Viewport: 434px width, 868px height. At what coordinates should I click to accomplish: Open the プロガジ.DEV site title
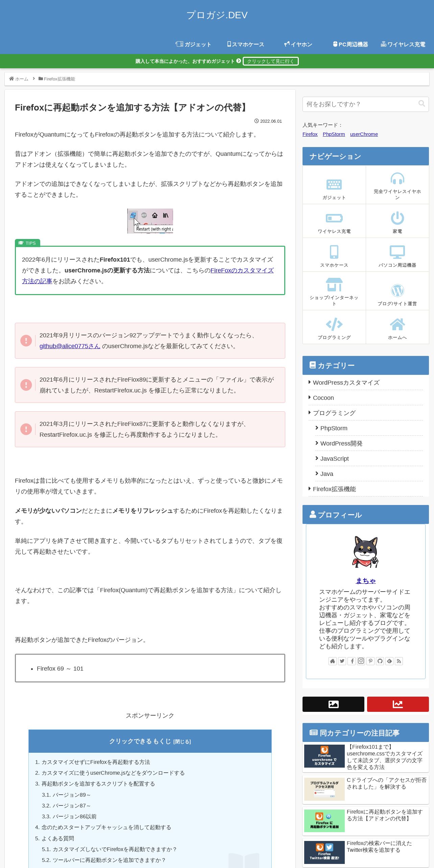click(x=217, y=15)
